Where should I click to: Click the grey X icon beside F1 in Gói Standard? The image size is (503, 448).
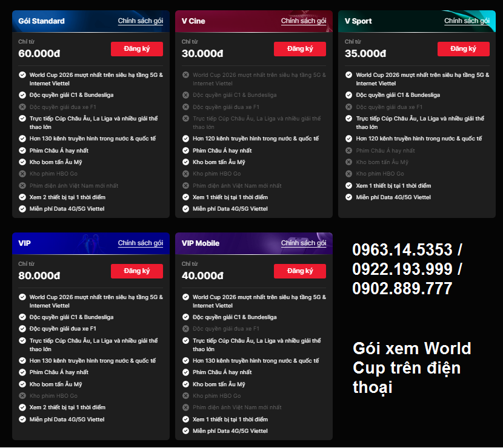pyautogui.click(x=22, y=107)
